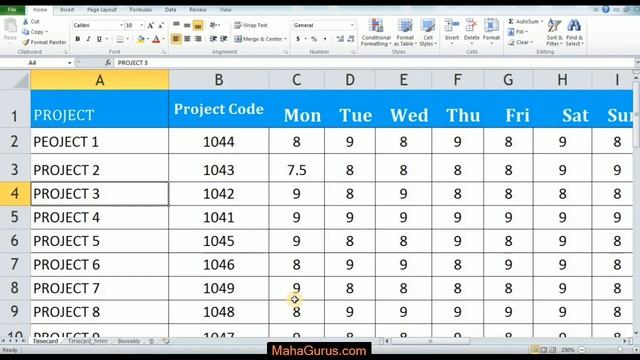The height and width of the screenshot is (360, 640).
Task: Open the Name Box dropdown arrow
Action: pos(69,62)
